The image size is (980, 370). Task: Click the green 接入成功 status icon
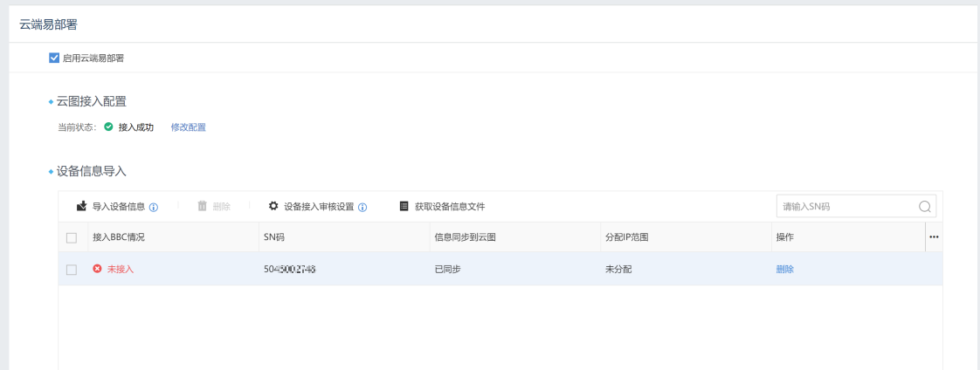pos(109,127)
